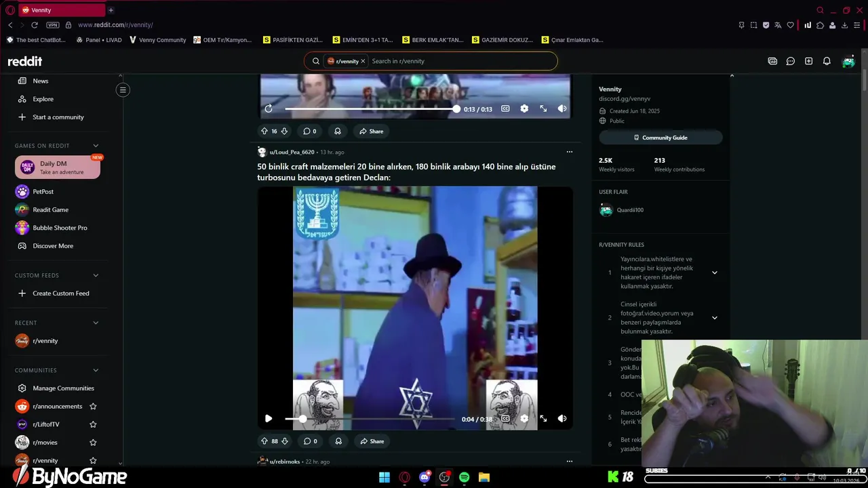Open Spotify from the taskbar
The height and width of the screenshot is (488, 868).
click(464, 477)
